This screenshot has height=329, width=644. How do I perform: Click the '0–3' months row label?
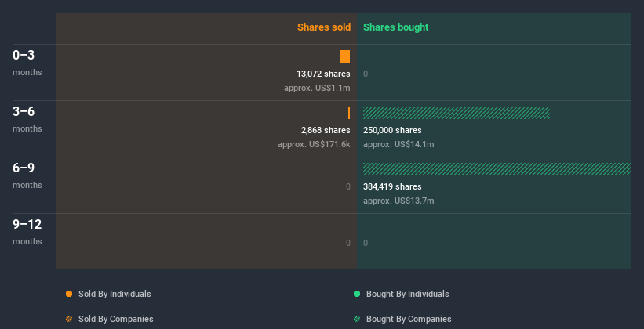click(24, 55)
